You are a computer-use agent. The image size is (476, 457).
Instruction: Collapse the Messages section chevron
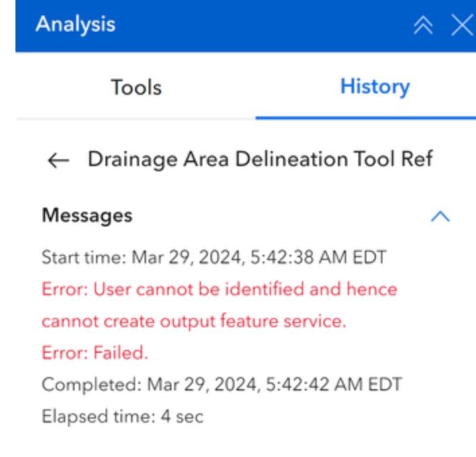(x=440, y=216)
